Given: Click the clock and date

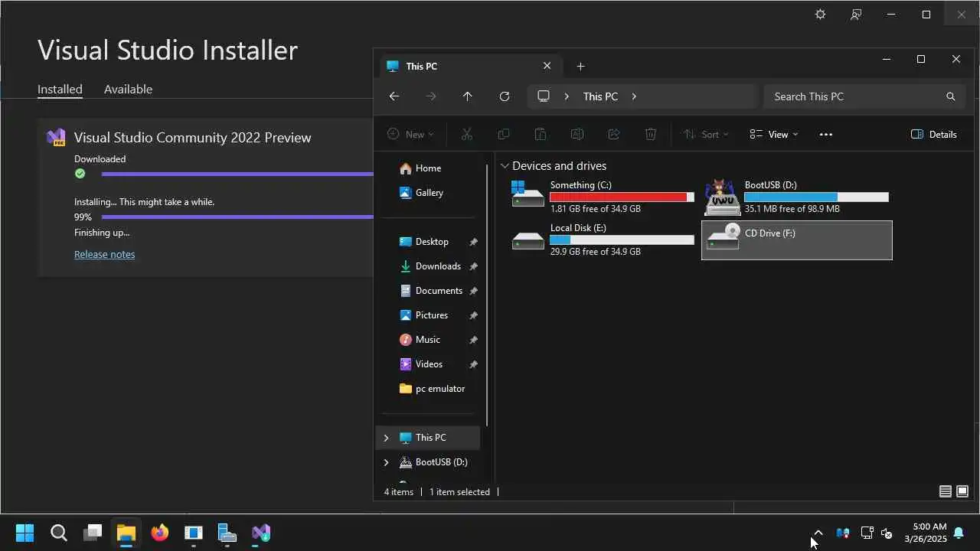Looking at the screenshot, I should click(926, 533).
